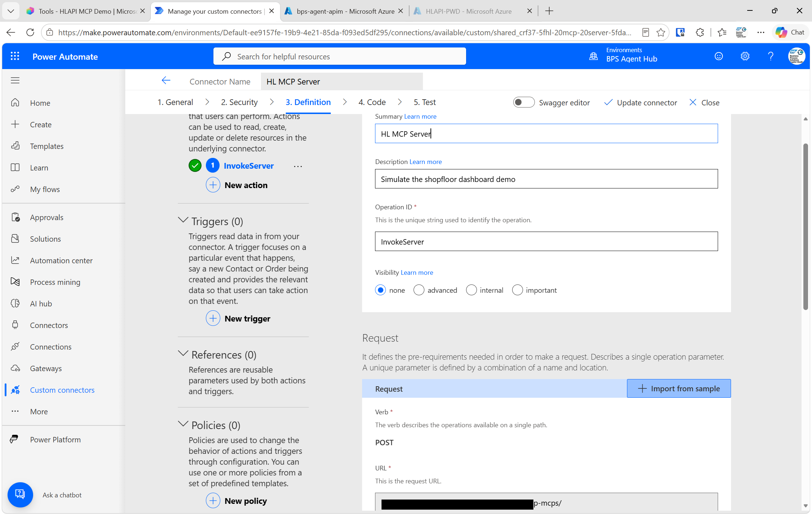The width and height of the screenshot is (812, 515).
Task: Open the Copilot Chat button in browser
Action: pos(790,32)
